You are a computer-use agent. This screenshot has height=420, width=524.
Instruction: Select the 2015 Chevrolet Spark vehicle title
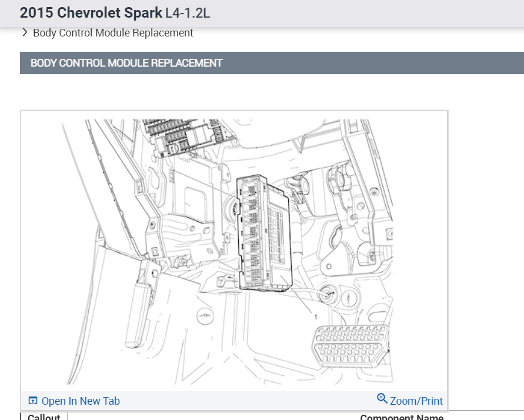[91, 13]
